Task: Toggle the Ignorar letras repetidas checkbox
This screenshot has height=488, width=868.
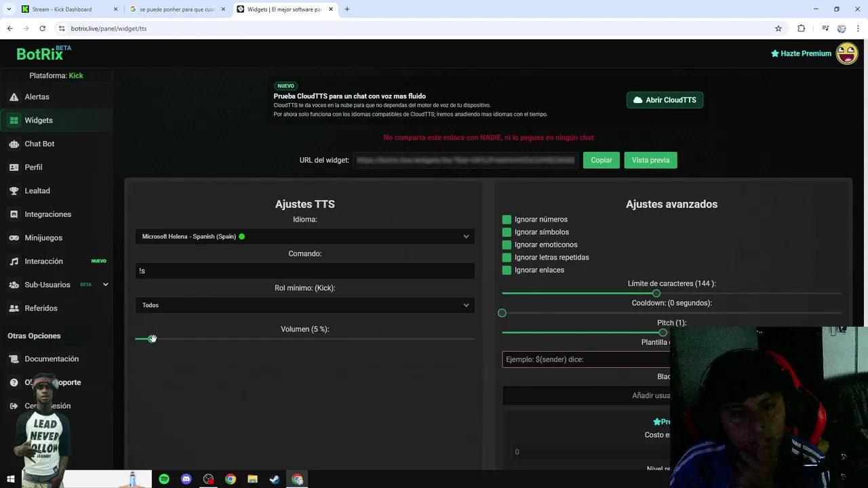Action: (x=507, y=258)
